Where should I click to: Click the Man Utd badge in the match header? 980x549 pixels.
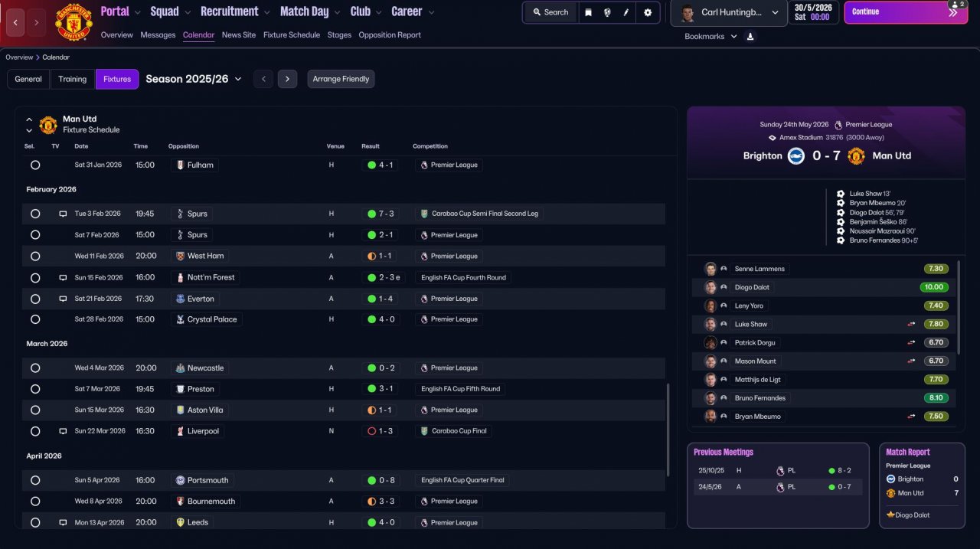pyautogui.click(x=856, y=155)
